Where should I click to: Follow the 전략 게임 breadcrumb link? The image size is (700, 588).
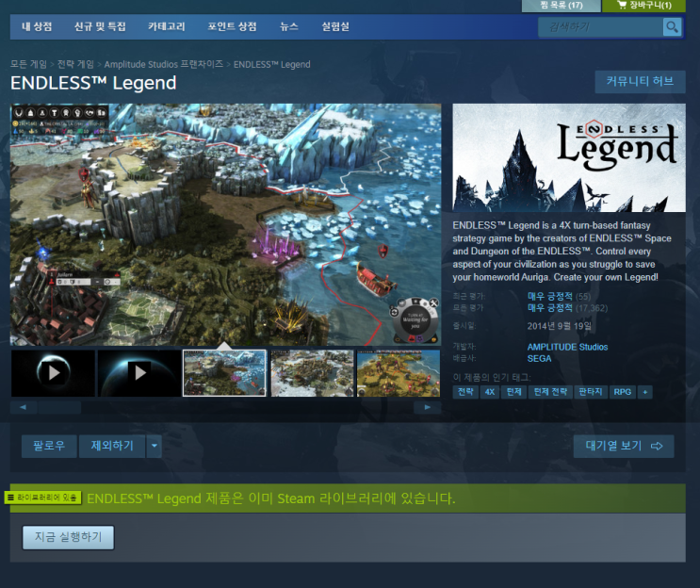(x=76, y=64)
